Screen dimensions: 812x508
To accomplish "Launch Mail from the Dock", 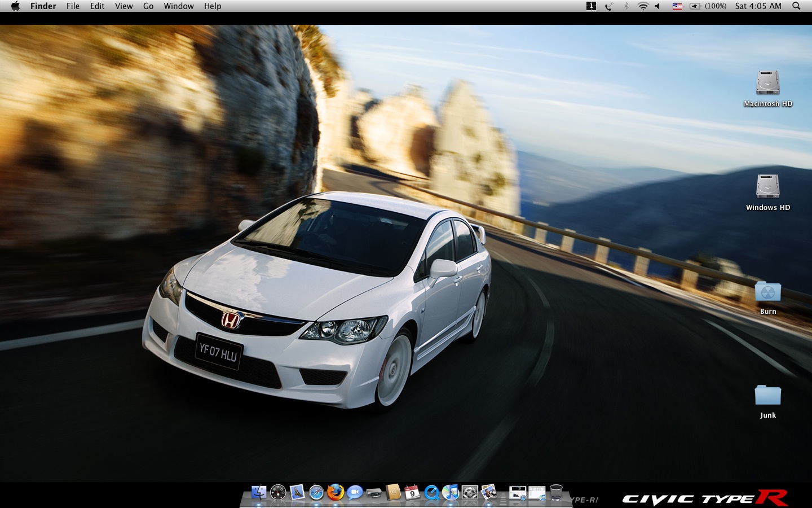I will coord(297,492).
